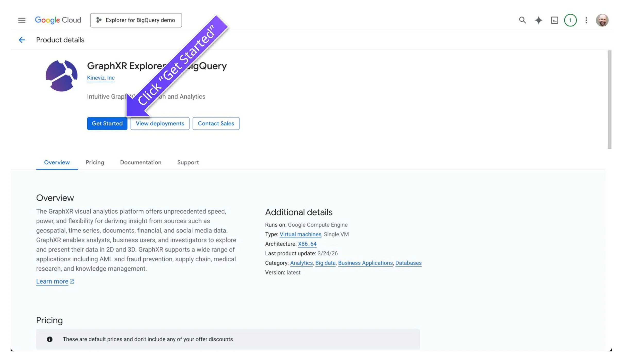Open the hamburger navigation menu
Viewport: 644px width, 362px height.
(22, 20)
